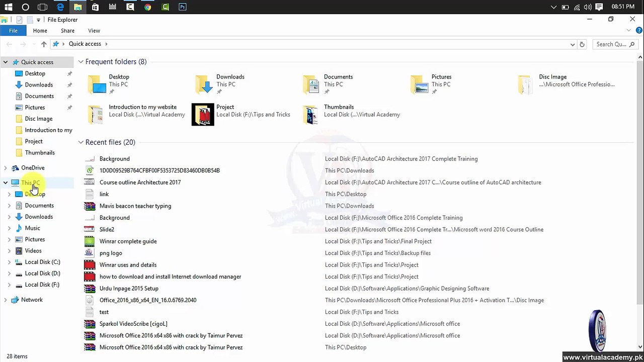Viewport: 644px width, 362px height.
Task: Select the internet download manager how-to file
Action: [170, 277]
